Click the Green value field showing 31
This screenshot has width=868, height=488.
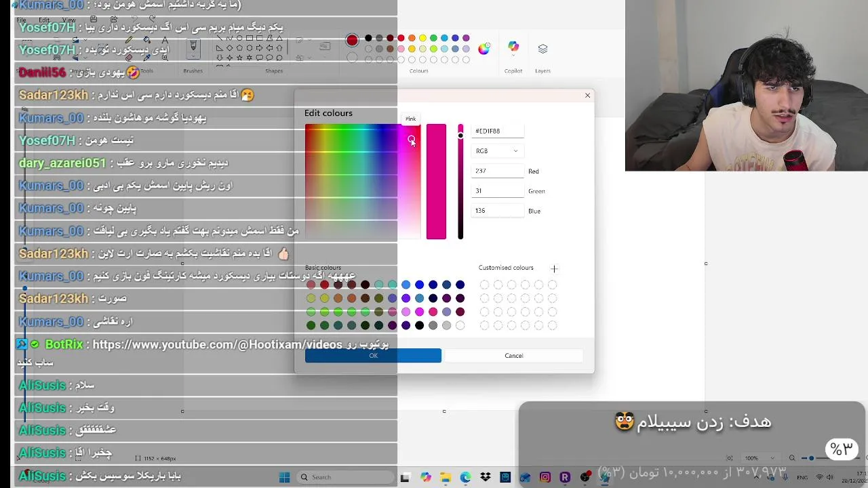pos(498,190)
